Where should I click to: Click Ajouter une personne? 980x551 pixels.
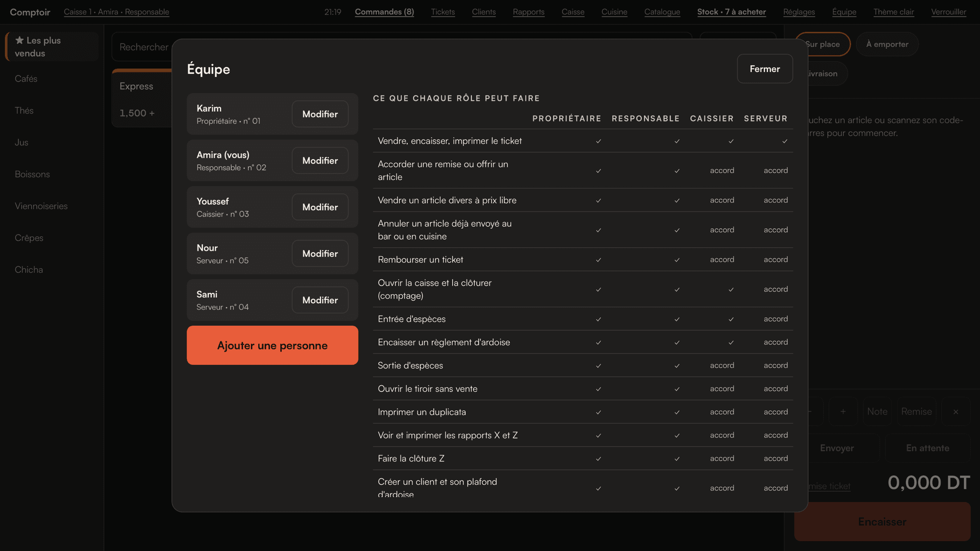tap(272, 345)
